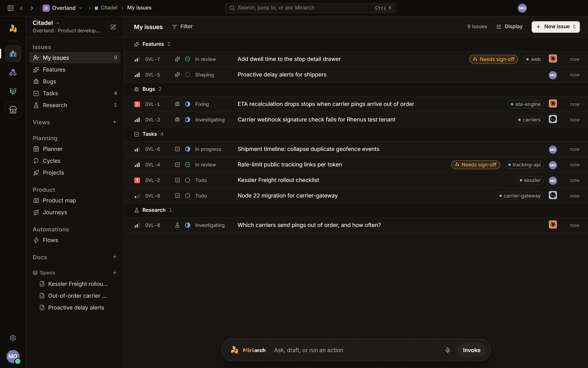This screenshot has height=368, width=588.
Task: Click orange assignee avatar on OVL-8
Action: tap(553, 225)
